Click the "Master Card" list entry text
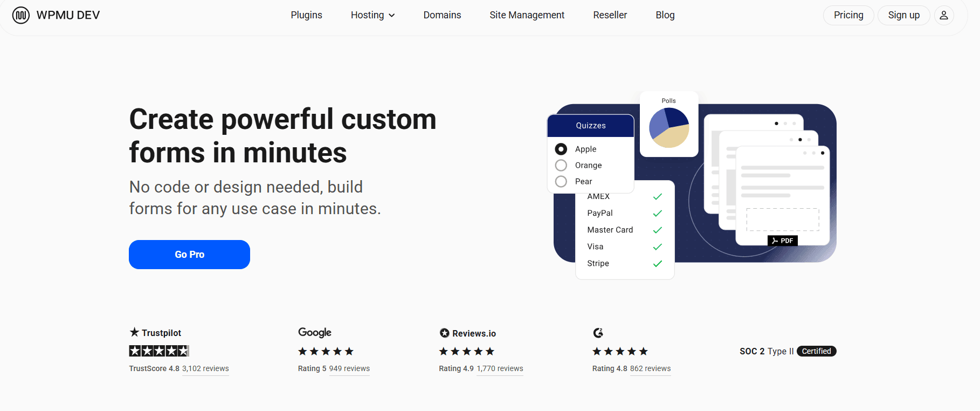This screenshot has height=411, width=980. click(610, 230)
